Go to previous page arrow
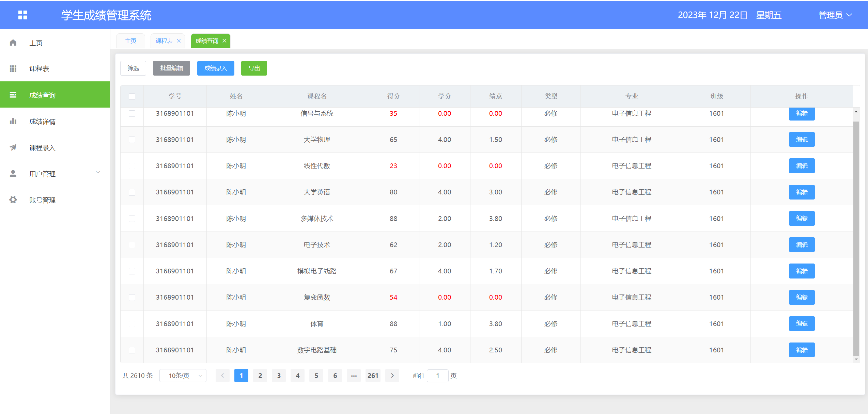Screen dimensions: 868x414 pos(222,376)
